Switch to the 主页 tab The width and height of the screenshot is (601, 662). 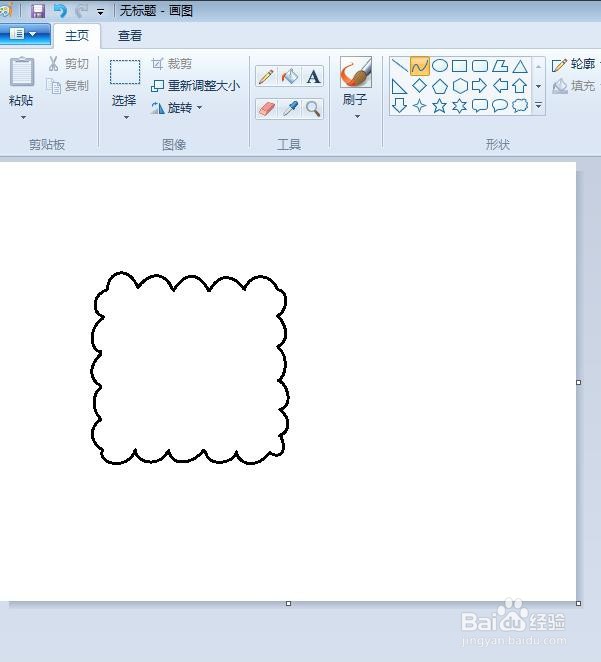click(77, 35)
